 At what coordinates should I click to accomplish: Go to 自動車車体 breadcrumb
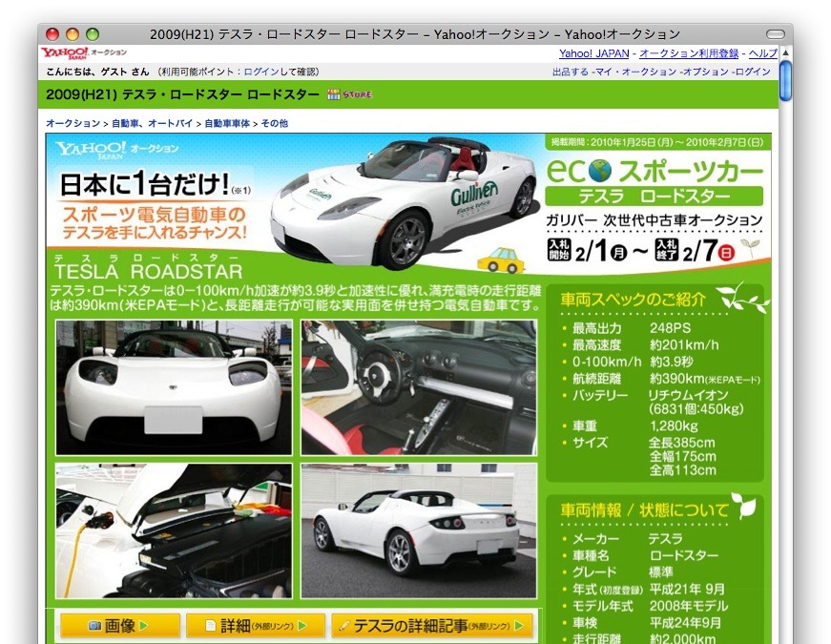[227, 123]
